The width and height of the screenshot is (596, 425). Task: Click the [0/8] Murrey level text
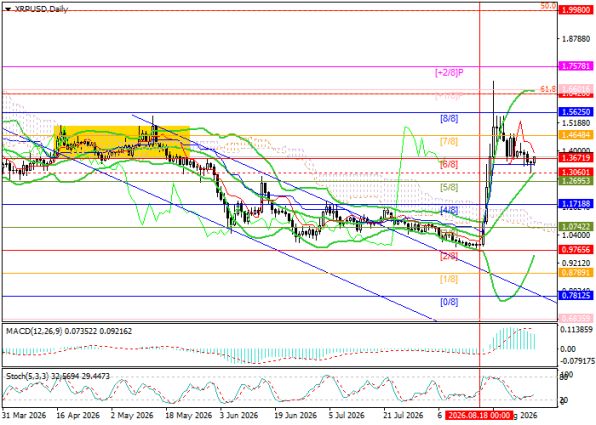449,302
